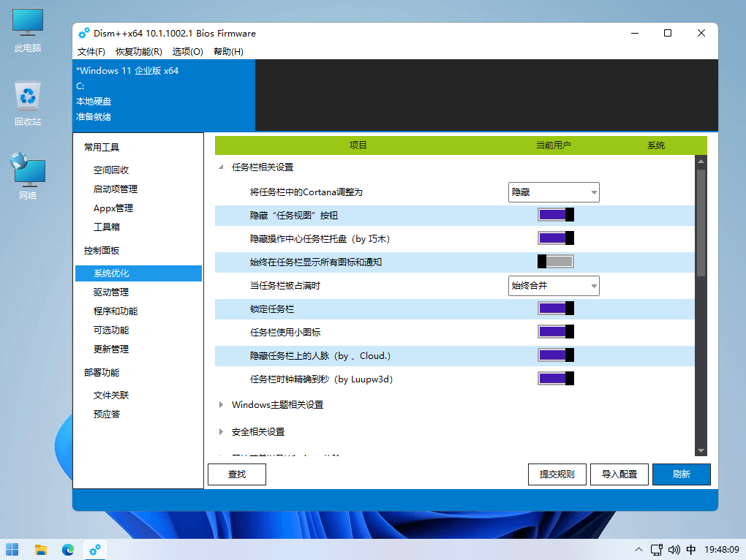746x560 pixels.
Task: Click the 项目 column header
Action: 358,145
